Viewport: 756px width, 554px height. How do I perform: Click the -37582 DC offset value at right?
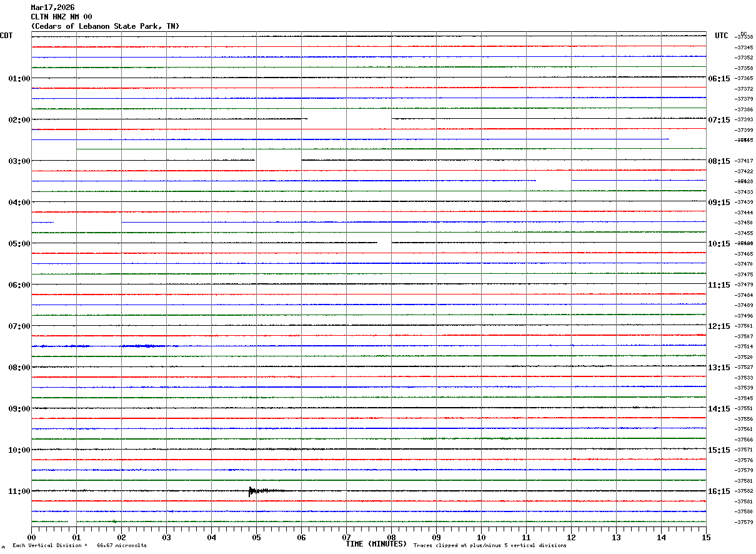pyautogui.click(x=744, y=491)
